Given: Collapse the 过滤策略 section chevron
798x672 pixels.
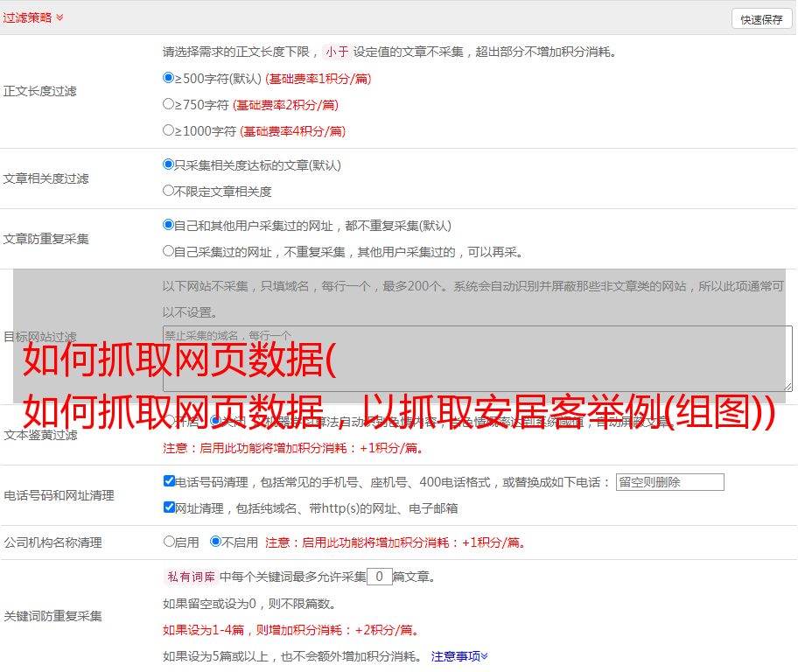Looking at the screenshot, I should click(x=59, y=17).
